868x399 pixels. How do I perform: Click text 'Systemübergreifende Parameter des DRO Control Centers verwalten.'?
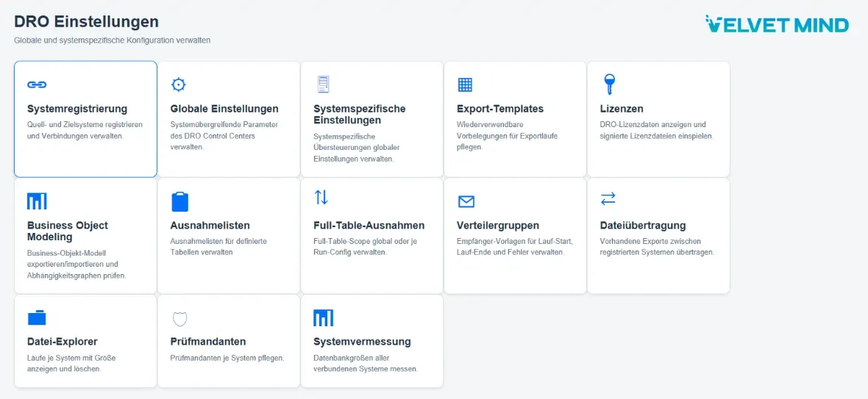coord(224,135)
